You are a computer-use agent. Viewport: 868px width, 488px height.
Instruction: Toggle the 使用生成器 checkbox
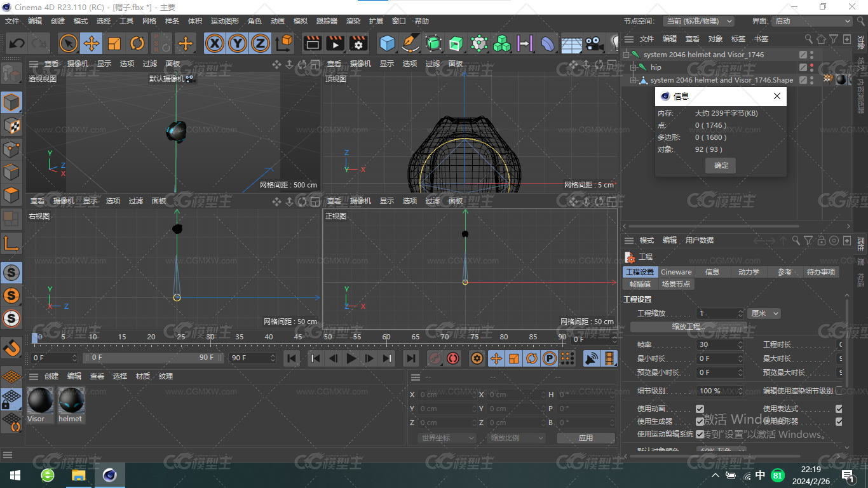coord(700,421)
